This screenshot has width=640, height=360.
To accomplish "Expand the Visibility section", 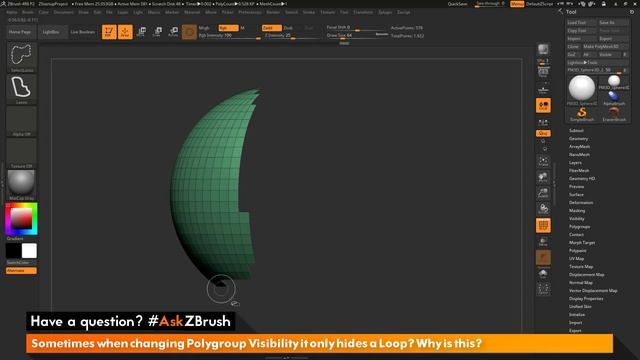I will (577, 219).
